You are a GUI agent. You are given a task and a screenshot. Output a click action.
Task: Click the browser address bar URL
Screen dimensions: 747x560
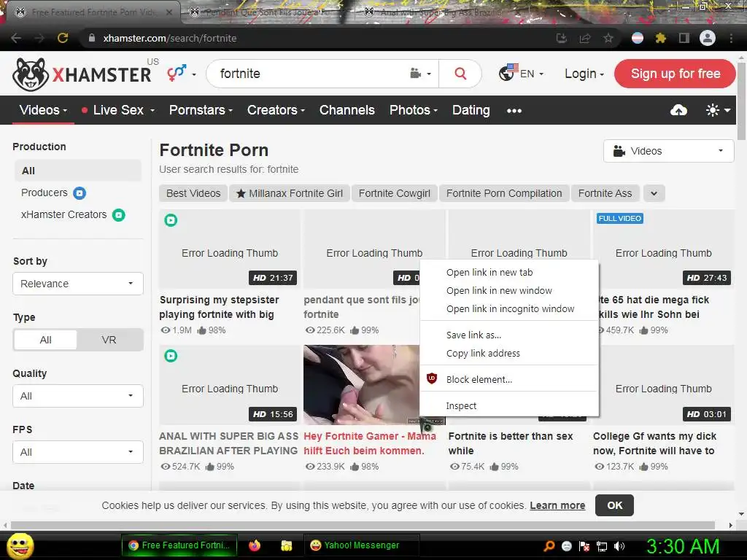tap(169, 38)
